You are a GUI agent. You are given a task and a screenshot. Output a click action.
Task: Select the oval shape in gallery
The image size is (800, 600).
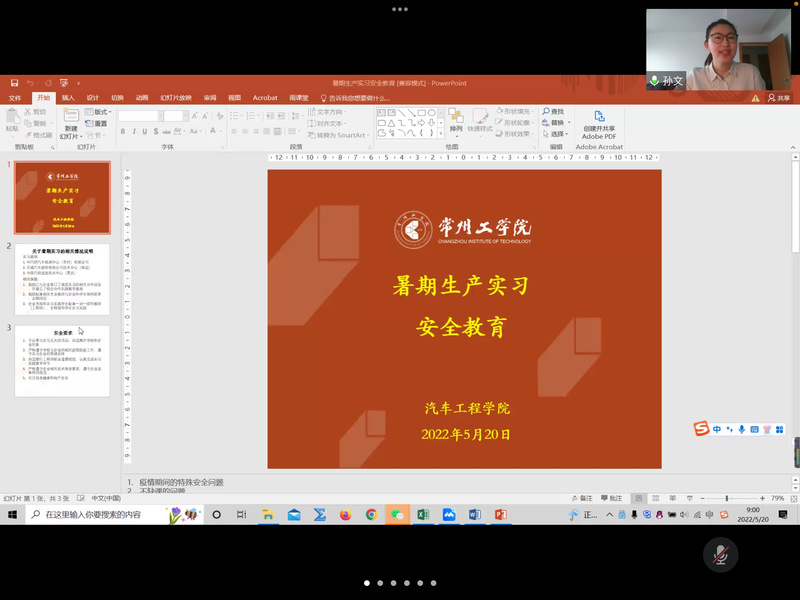[431, 113]
